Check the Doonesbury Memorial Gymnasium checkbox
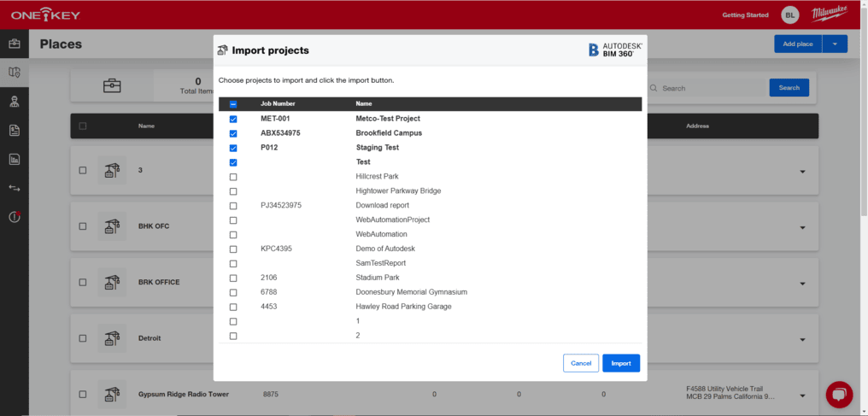 tap(233, 292)
